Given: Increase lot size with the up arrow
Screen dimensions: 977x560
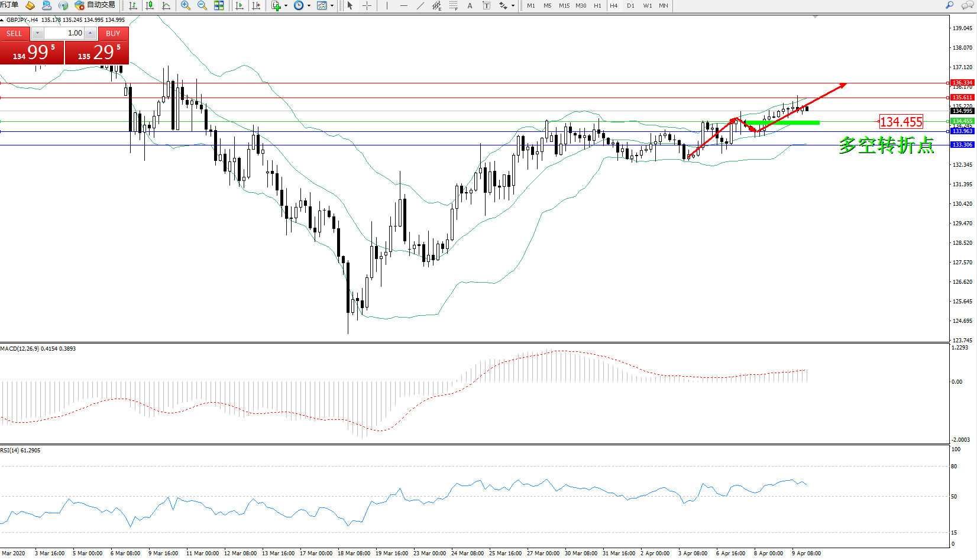Looking at the screenshot, I should pos(90,33).
